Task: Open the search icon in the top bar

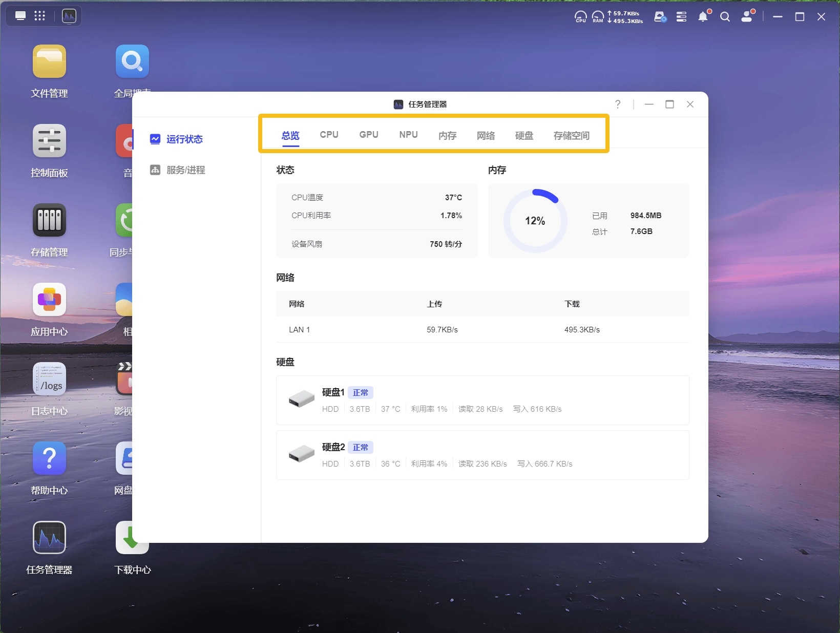Action: click(x=725, y=17)
